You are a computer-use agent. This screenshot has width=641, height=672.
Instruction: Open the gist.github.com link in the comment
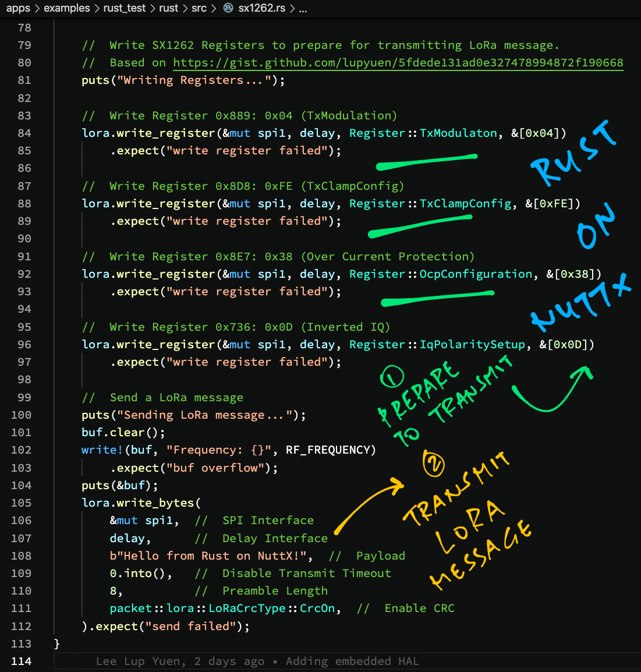pyautogui.click(x=398, y=63)
